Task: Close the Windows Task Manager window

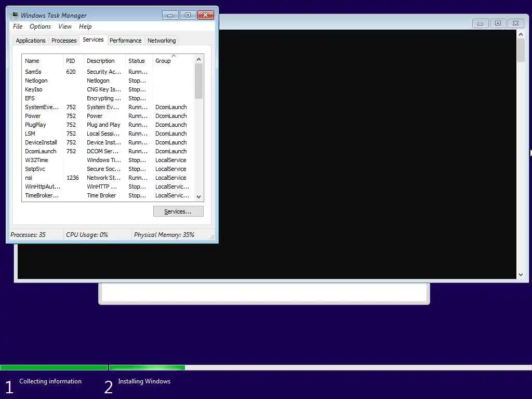Action: point(206,15)
